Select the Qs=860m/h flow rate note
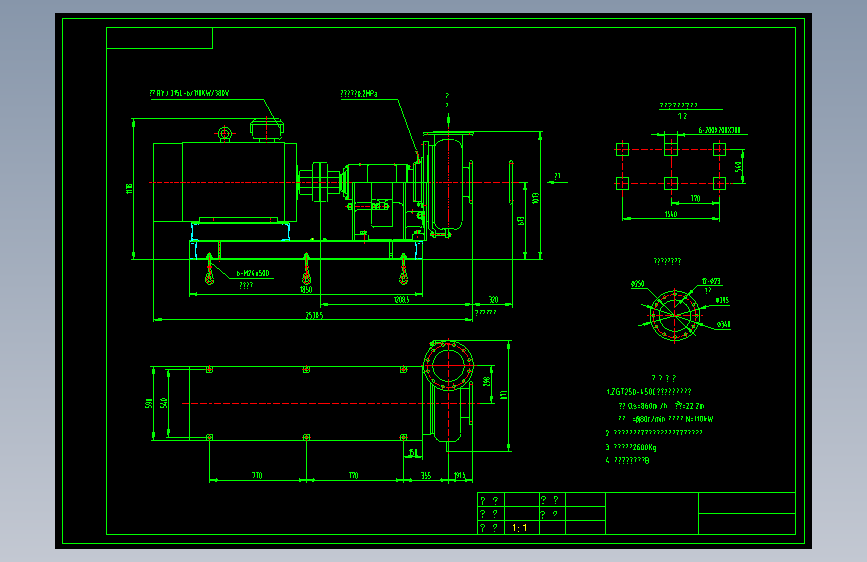867x562 pixels. 643,406
